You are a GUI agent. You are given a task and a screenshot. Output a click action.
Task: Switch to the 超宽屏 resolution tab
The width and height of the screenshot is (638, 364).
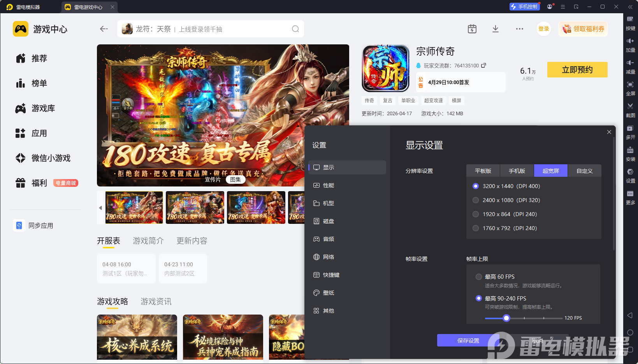551,171
